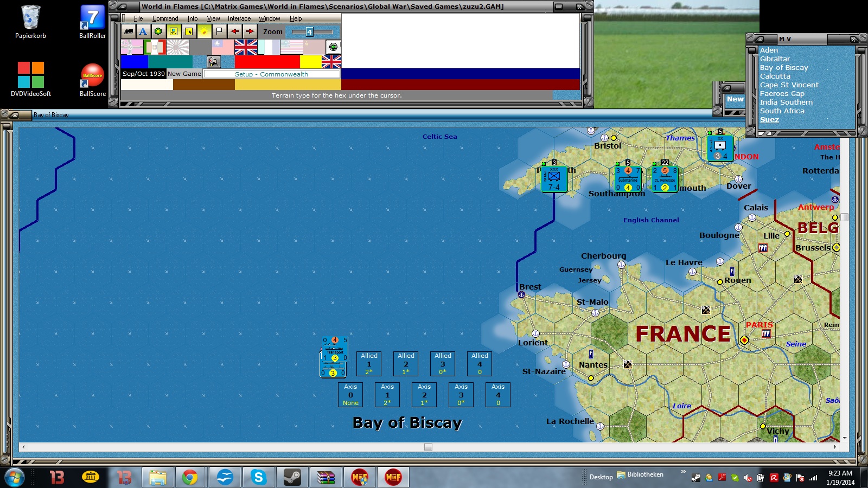Open the Info menu
This screenshot has width=868, height=488.
click(x=192, y=18)
